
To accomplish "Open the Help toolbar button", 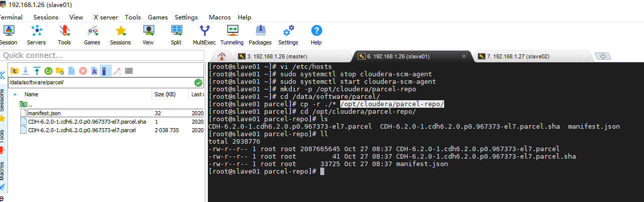I will (316, 35).
